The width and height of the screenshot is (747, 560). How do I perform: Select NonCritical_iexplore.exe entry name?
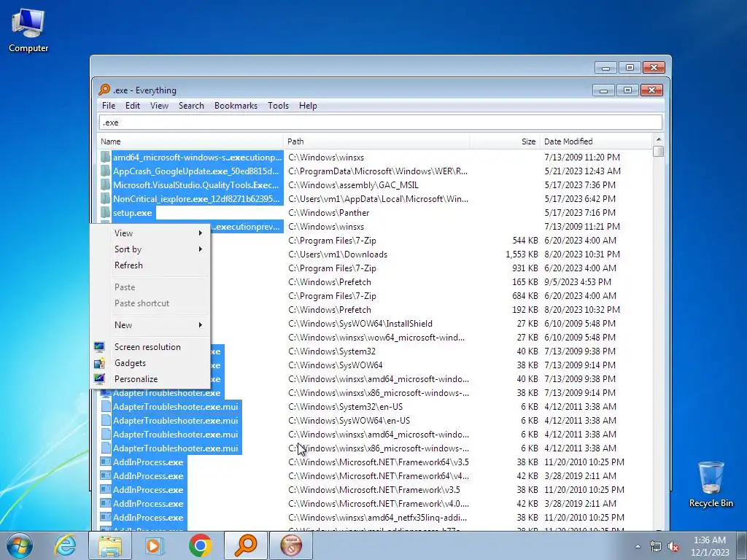[196, 198]
